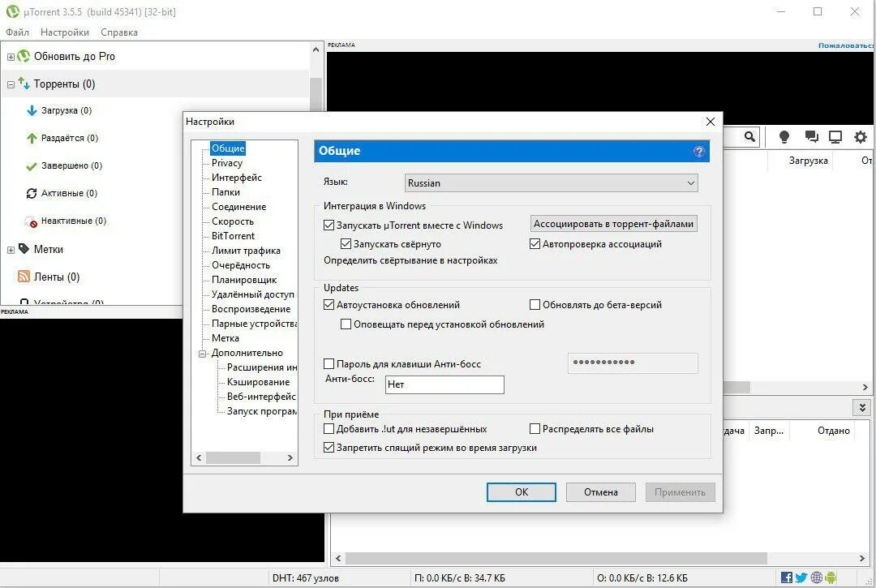The height and width of the screenshot is (588, 876).
Task: Click the help question mark in Общие header
Action: pos(698,152)
